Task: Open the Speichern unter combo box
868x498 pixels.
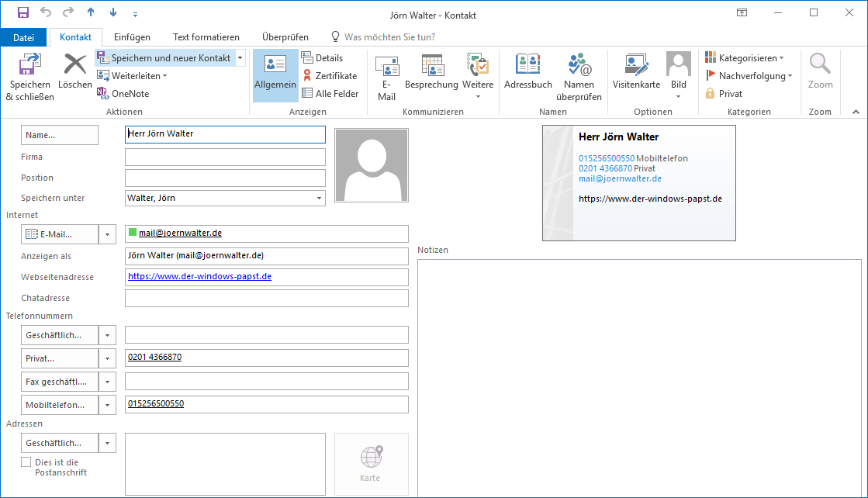Action: [319, 199]
